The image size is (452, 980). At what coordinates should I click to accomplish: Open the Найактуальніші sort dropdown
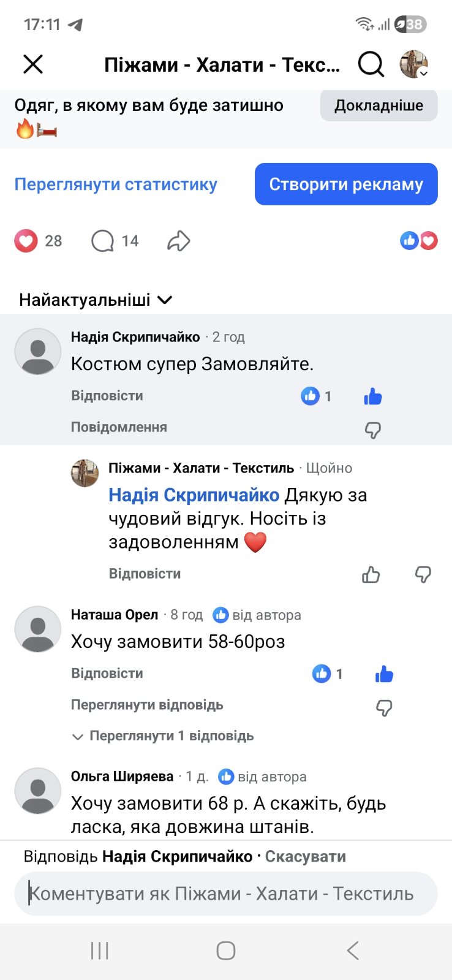[96, 300]
